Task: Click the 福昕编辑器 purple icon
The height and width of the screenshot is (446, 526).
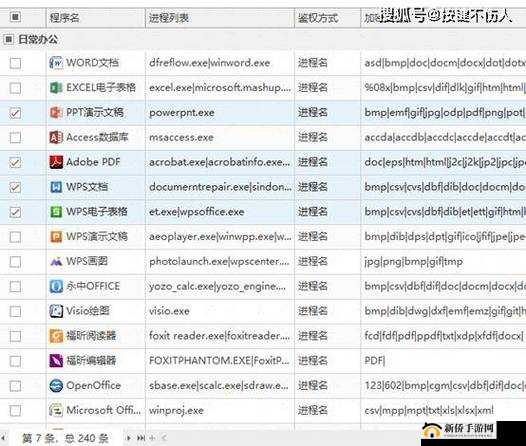Action: tap(56, 361)
